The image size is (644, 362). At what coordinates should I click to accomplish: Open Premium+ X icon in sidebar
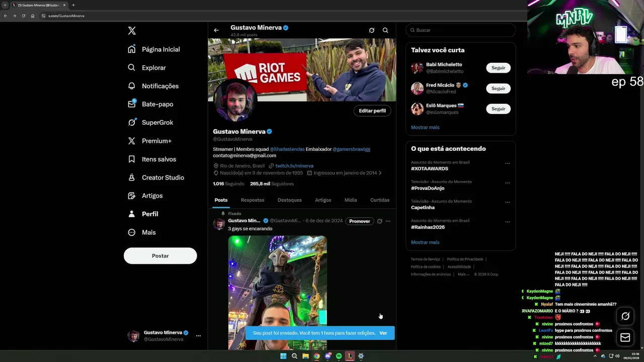click(x=132, y=141)
